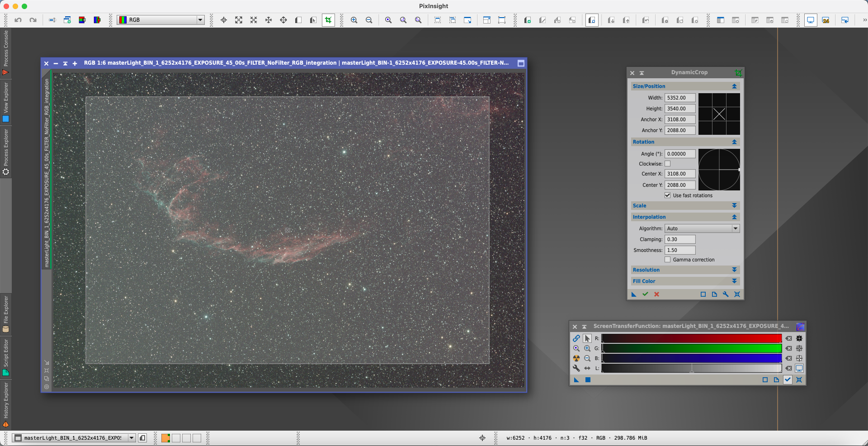The width and height of the screenshot is (868, 446).
Task: Click the wrench icon in the ScreenTransferFunction panel
Action: (576, 368)
